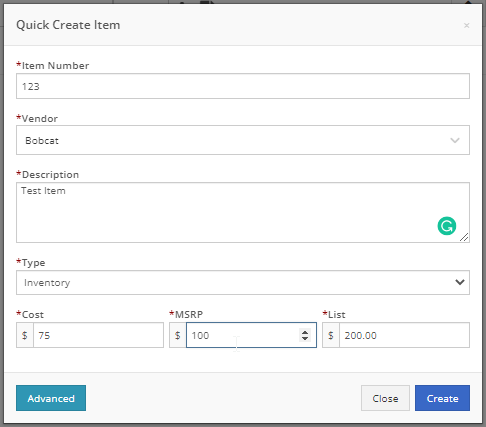Screen dimensions: 486x427
Task: Click the Item Number input field
Action: tap(243, 86)
